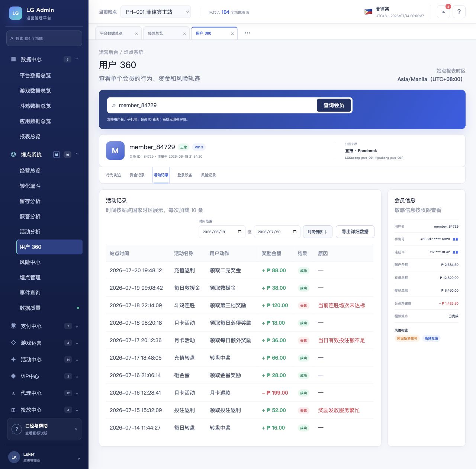The image size is (476, 469).
Task: Close the 用户 360 tab
Action: pos(232,33)
